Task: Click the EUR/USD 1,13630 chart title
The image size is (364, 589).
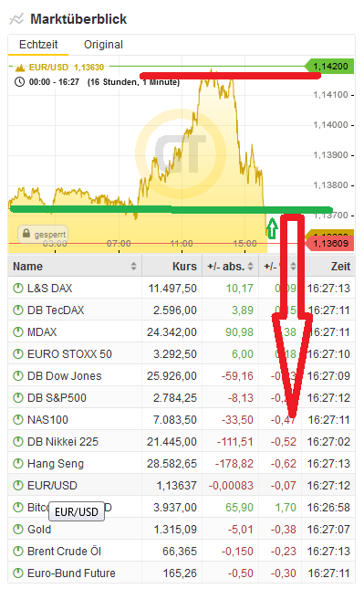Action: tap(67, 68)
